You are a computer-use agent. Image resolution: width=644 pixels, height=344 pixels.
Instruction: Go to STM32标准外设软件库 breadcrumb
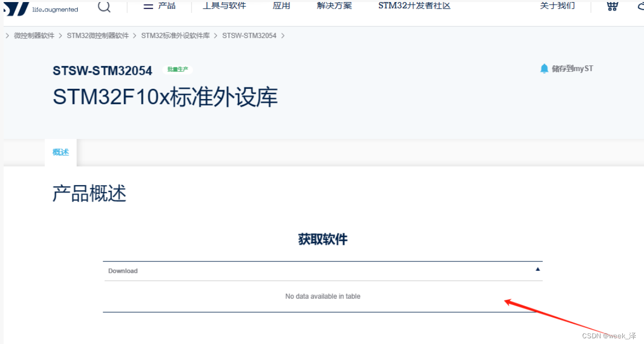(175, 36)
